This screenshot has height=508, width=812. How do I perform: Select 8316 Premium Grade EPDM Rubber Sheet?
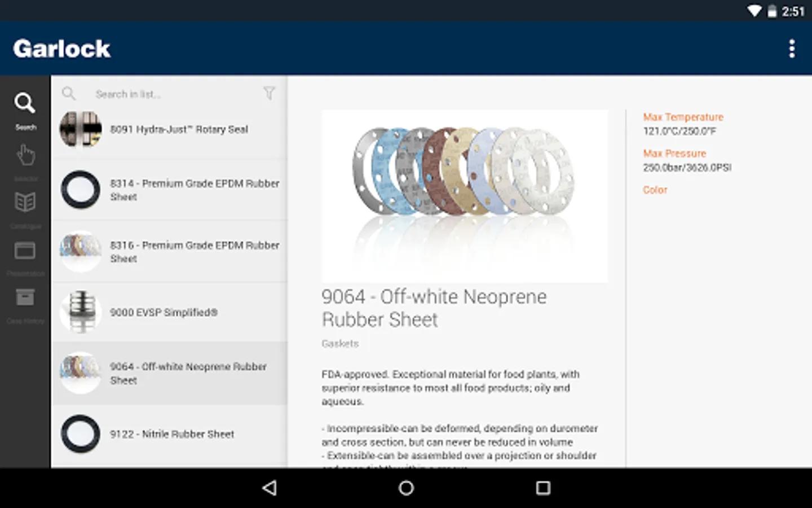(x=169, y=252)
